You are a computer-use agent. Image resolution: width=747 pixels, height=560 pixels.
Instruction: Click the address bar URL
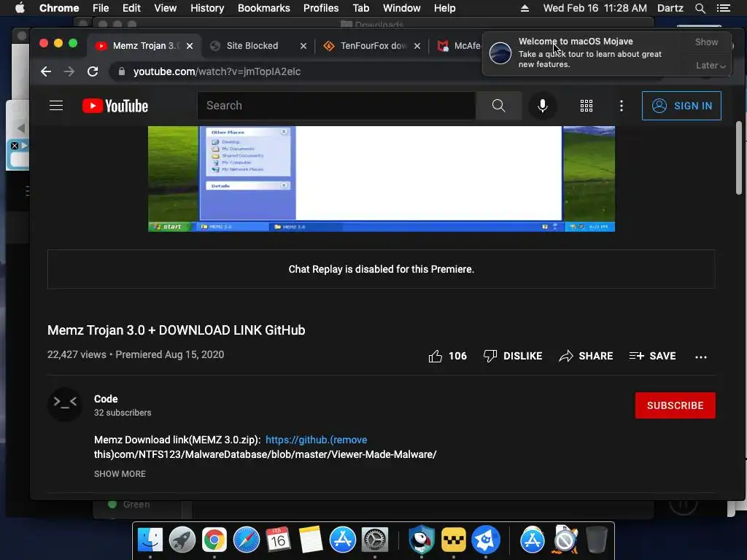click(217, 71)
